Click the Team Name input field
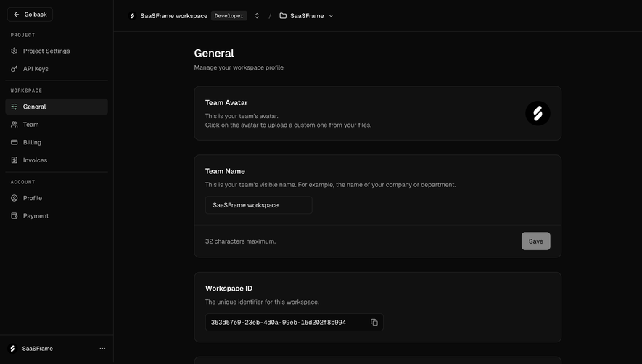Screen dimensions: 642x364 (259, 205)
